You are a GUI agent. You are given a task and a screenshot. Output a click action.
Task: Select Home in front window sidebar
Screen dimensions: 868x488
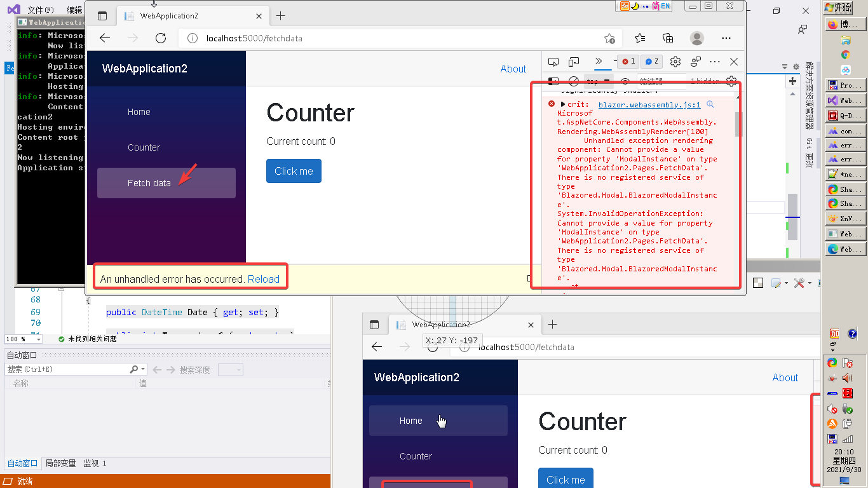coord(166,112)
